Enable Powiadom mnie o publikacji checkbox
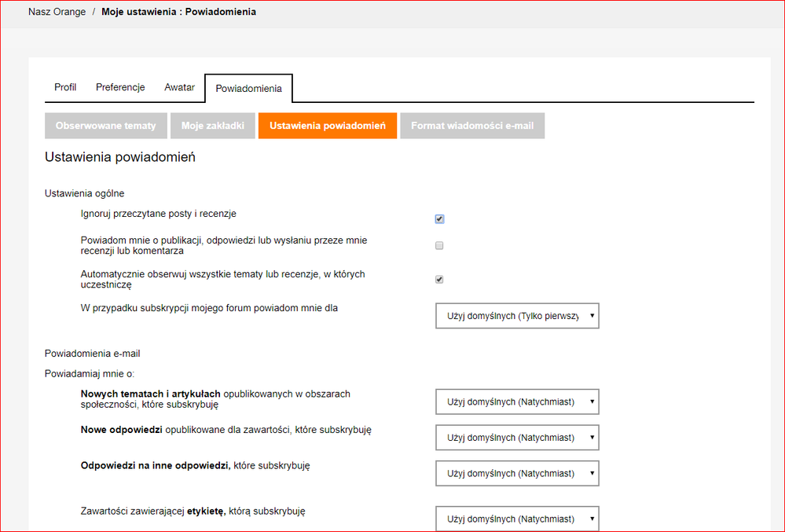Viewport: 785px width, 532px height. click(440, 245)
